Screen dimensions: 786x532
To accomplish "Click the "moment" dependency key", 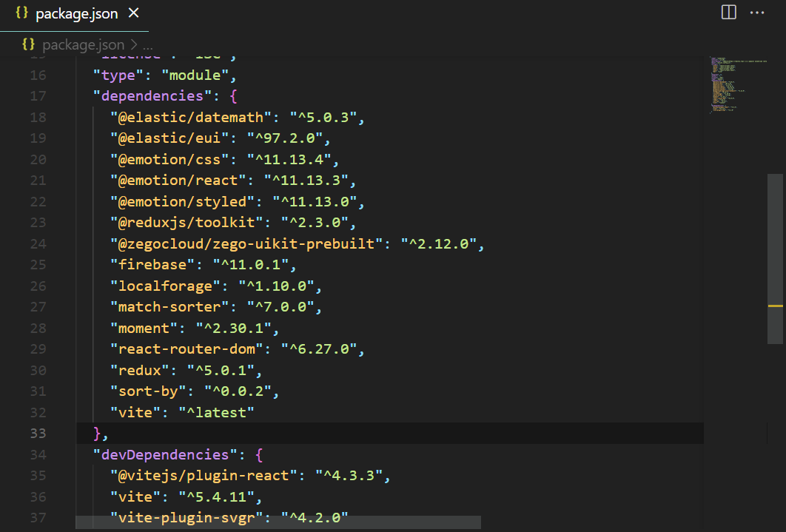I will [x=144, y=328].
